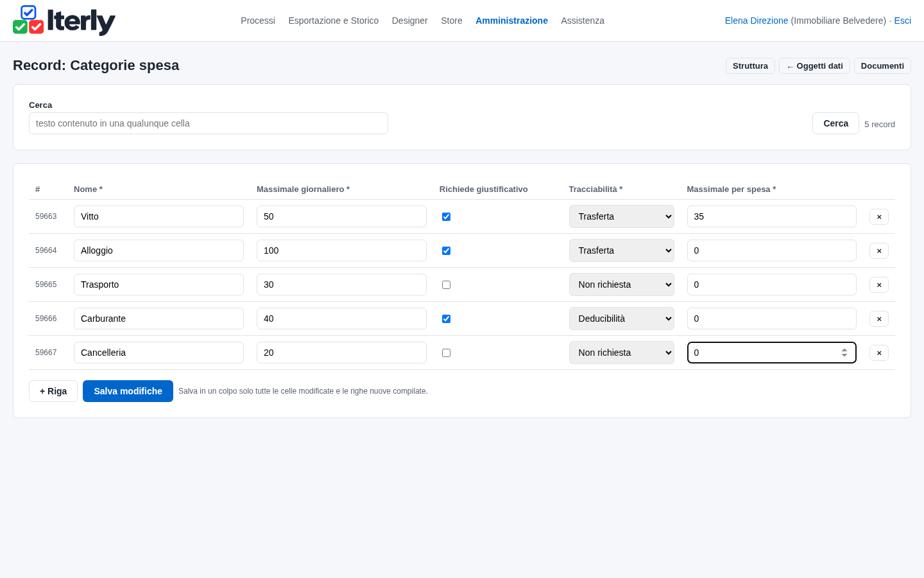
Task: Select the Amministrazione menu item
Action: pyautogui.click(x=511, y=21)
